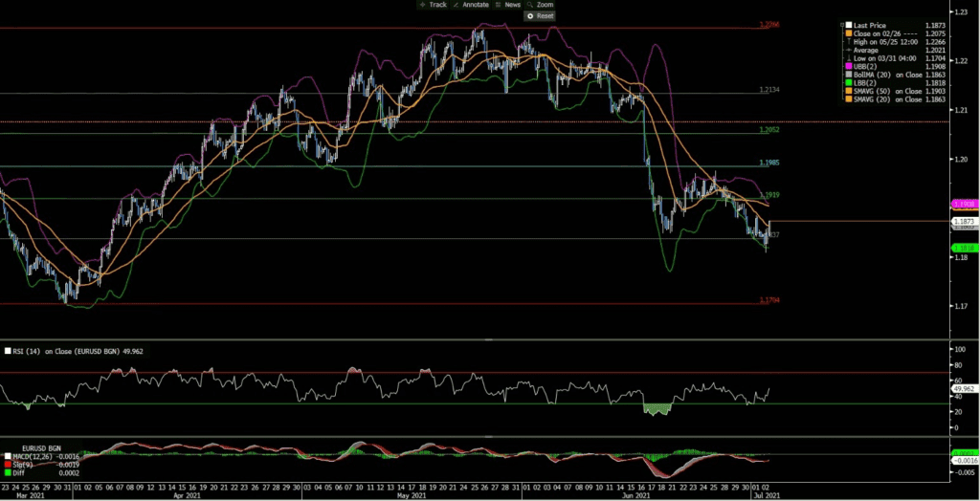Screen dimensions: 980x501
Task: Click the 1.1919 horizontal level label
Action: coord(768,195)
